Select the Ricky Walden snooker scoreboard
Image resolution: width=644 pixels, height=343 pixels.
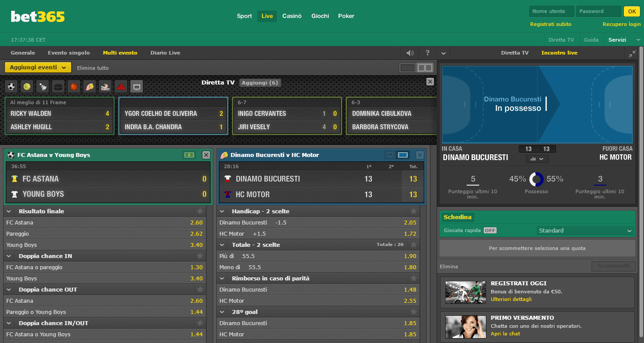[x=60, y=116]
